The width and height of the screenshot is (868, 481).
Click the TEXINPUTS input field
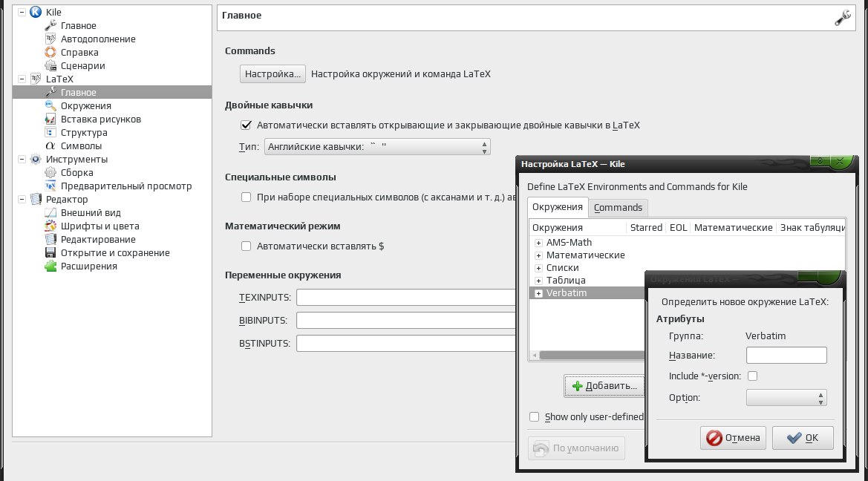click(406, 297)
